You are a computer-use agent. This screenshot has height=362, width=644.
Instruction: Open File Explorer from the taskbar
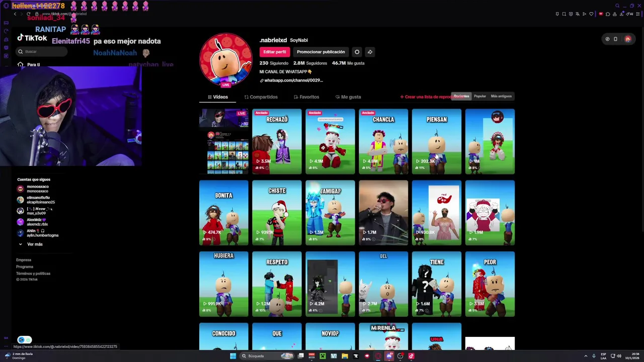345,356
